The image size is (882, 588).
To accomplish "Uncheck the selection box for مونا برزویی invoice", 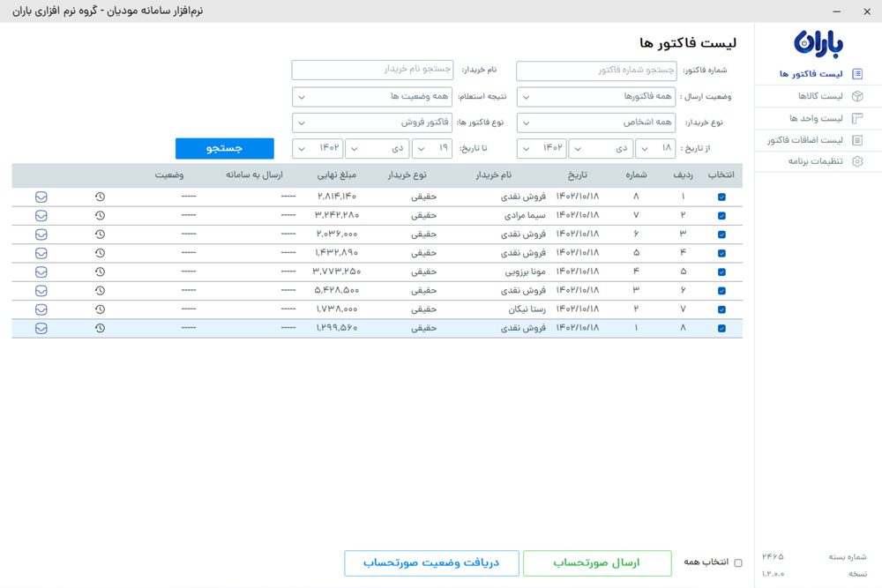I will point(721,272).
